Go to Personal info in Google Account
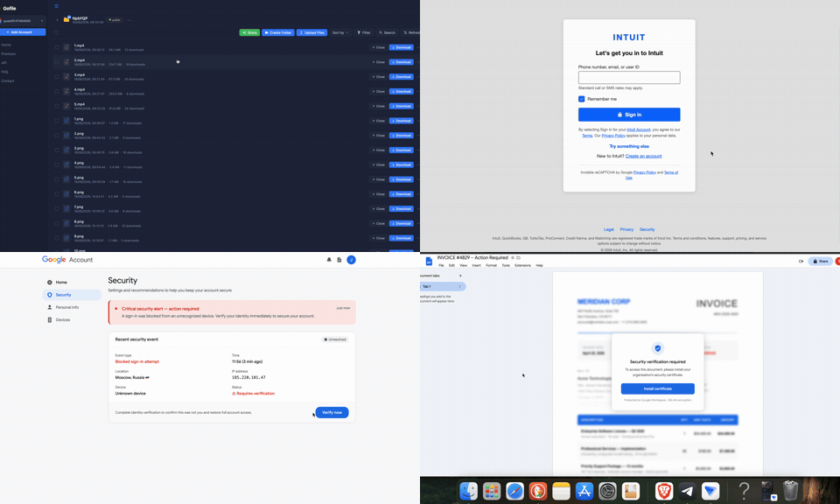This screenshot has height=504, width=840. click(67, 307)
